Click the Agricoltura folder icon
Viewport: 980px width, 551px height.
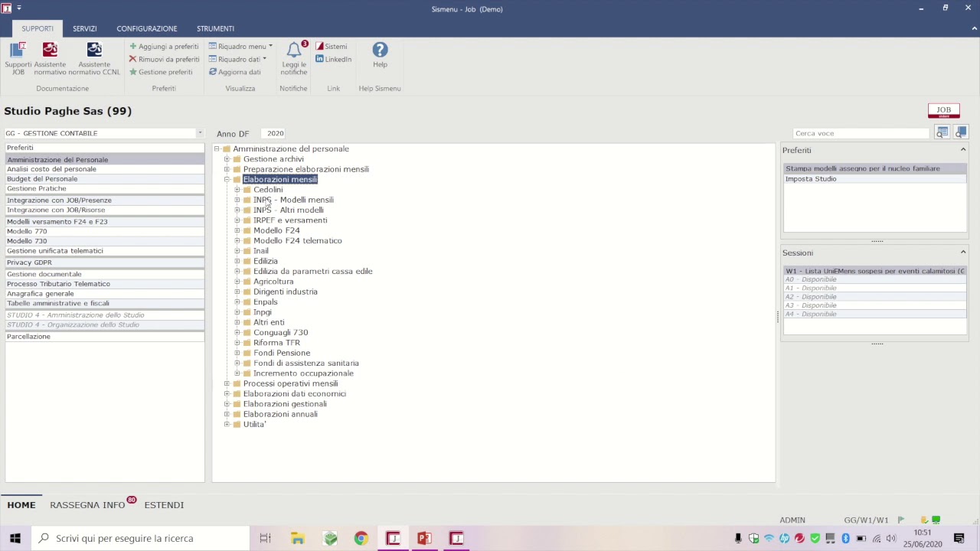(247, 282)
